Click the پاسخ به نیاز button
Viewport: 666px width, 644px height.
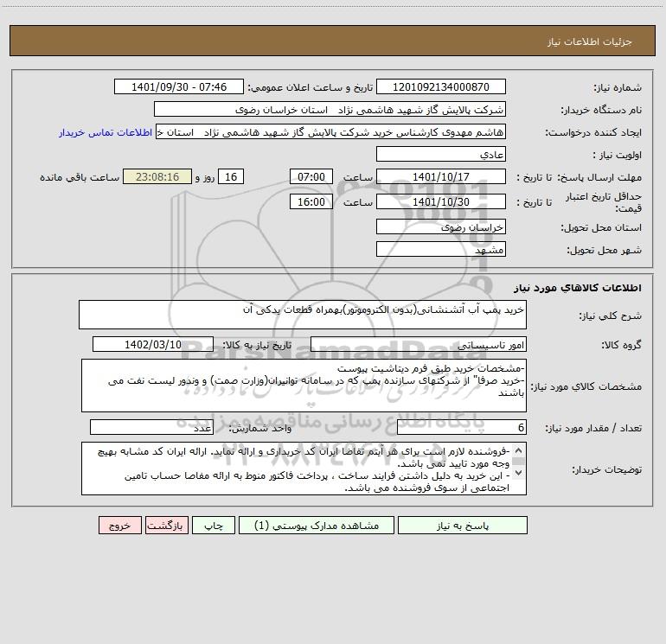click(x=462, y=526)
